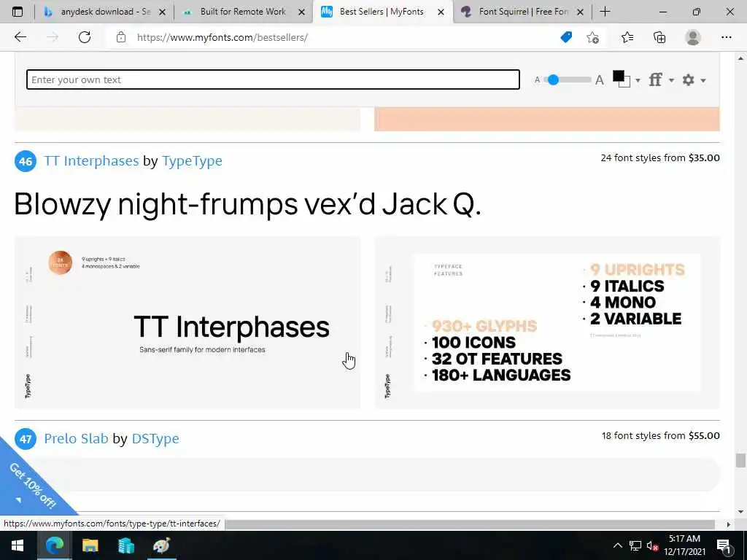Open the notification center icon
The height and width of the screenshot is (560, 747).
point(724,545)
